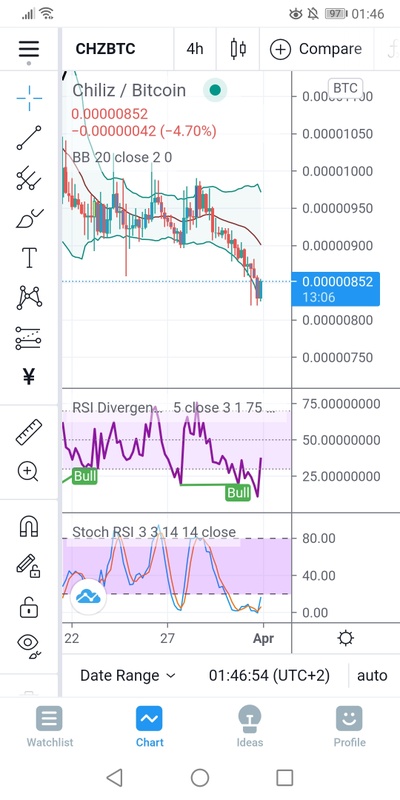Switch to the Chart tab
This screenshot has height=800, width=400.
coord(149,727)
